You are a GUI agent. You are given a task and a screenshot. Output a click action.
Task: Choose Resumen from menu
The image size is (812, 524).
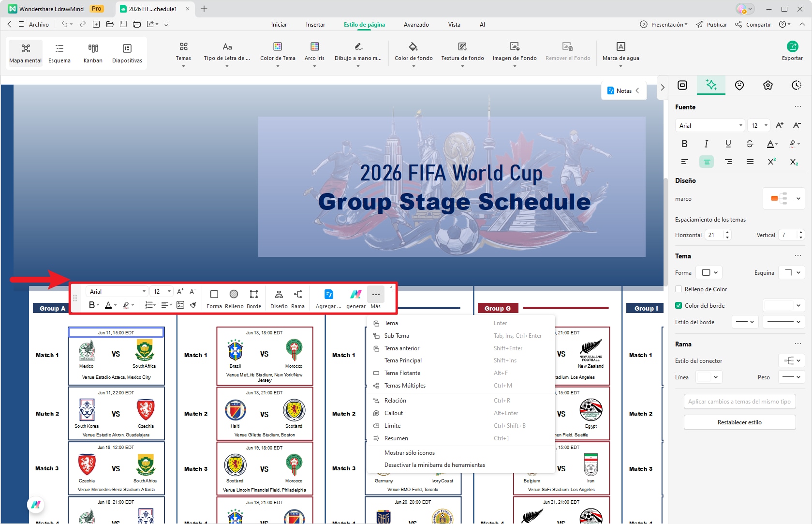point(461,438)
